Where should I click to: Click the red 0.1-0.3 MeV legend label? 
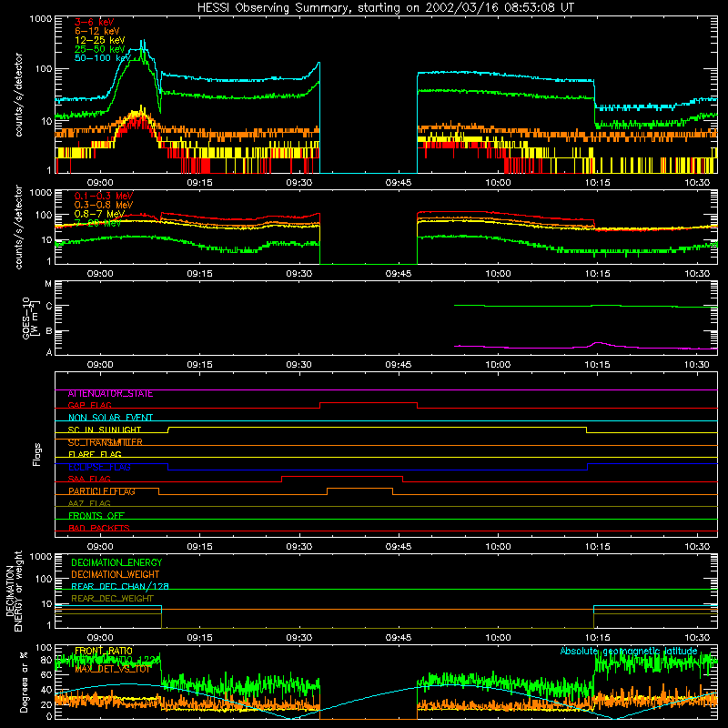pos(104,196)
